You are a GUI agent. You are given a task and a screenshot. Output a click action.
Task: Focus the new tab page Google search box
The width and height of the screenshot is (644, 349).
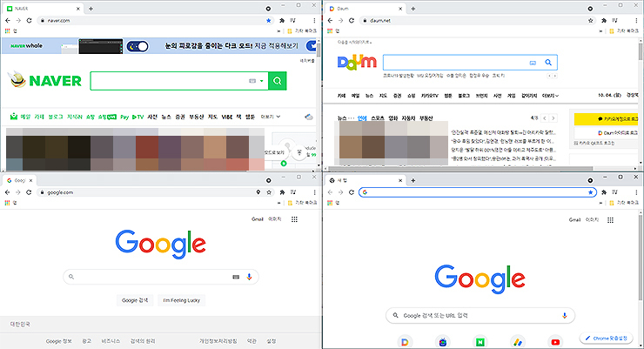click(x=480, y=315)
